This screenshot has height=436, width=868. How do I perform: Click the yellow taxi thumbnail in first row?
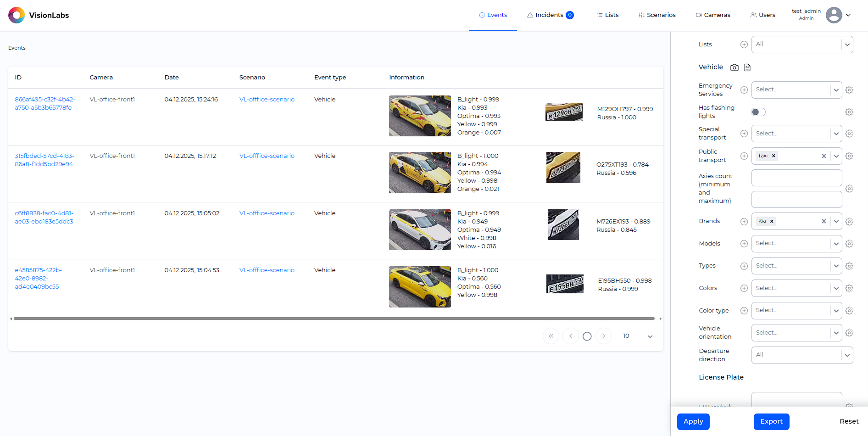(x=419, y=116)
